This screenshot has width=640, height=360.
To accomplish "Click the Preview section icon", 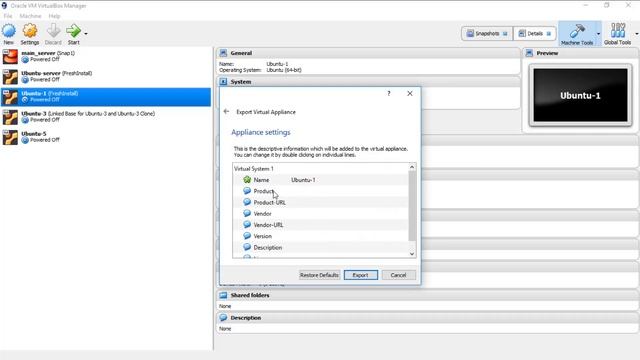I will [x=529, y=53].
